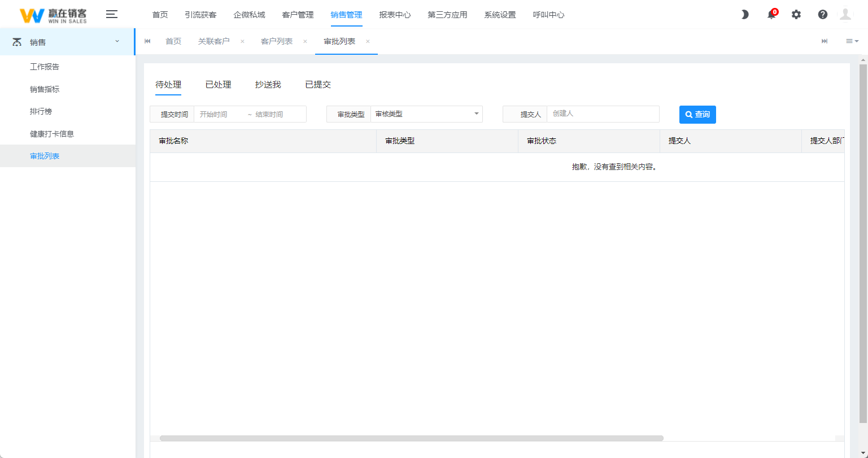The height and width of the screenshot is (458, 868).
Task: Open 企微私域 menu
Action: click(250, 15)
